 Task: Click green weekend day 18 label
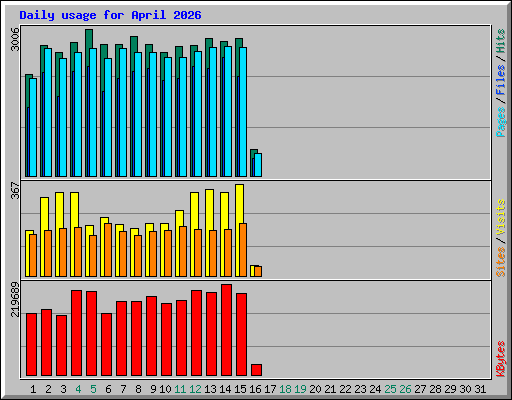pos(285,389)
